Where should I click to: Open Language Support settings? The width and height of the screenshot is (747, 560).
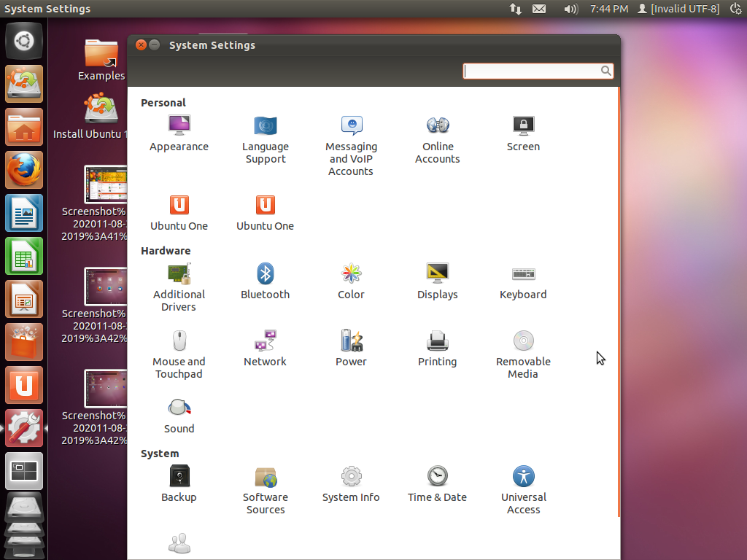pyautogui.click(x=266, y=139)
